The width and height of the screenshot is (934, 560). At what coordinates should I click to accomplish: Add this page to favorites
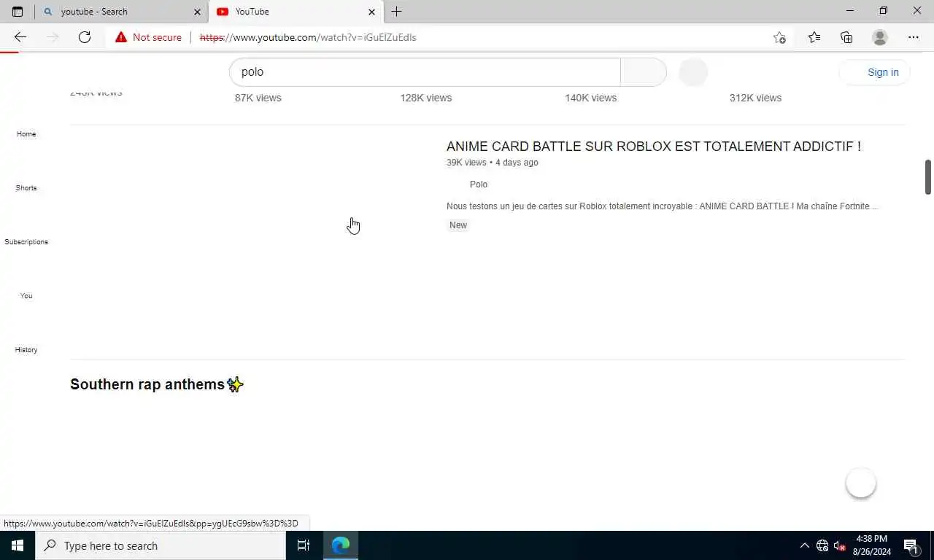(x=779, y=37)
